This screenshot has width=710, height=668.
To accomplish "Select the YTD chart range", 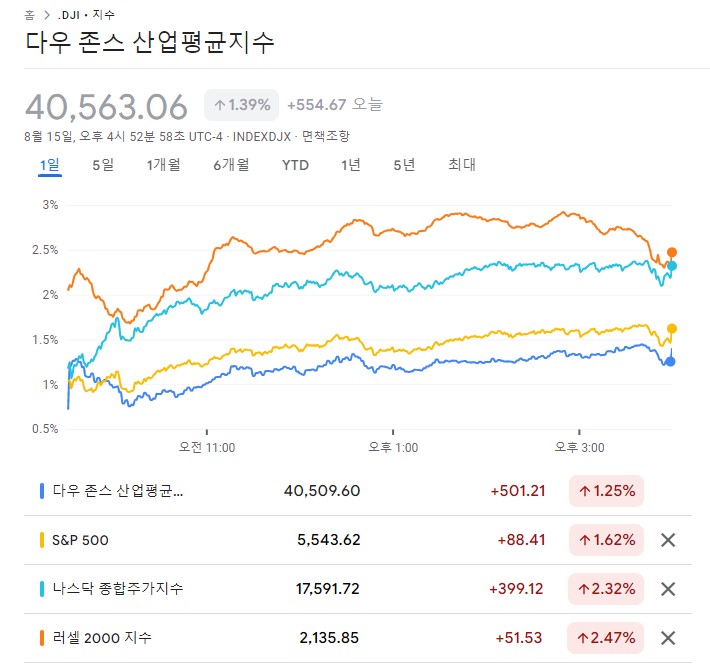I will click(x=295, y=165).
